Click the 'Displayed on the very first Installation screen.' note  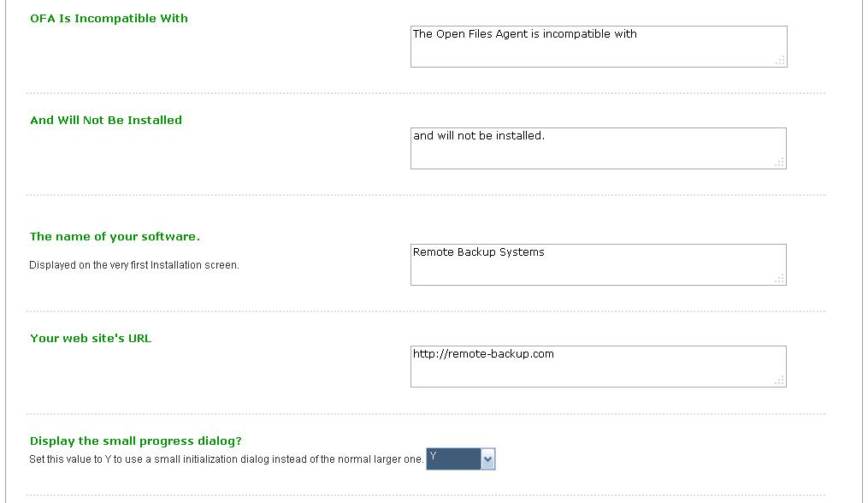(134, 265)
